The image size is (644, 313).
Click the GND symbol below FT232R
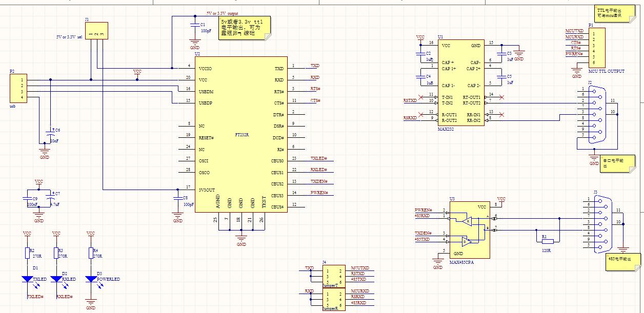point(241,240)
